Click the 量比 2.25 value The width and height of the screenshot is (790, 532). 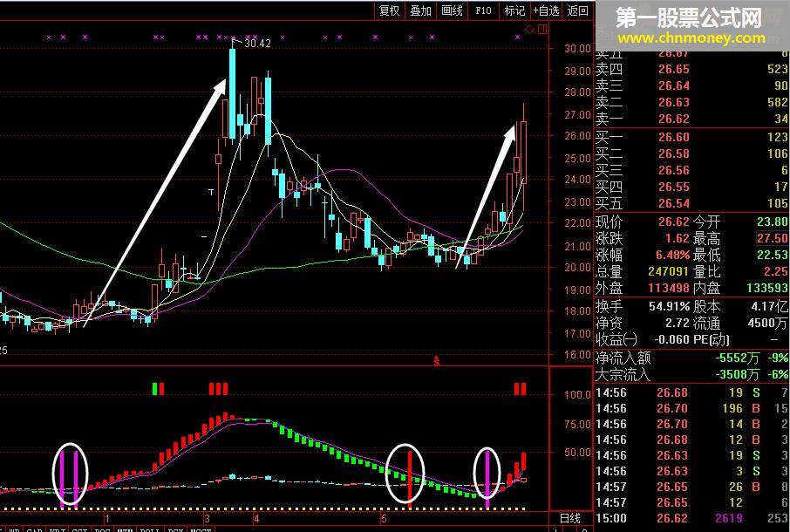[775, 271]
